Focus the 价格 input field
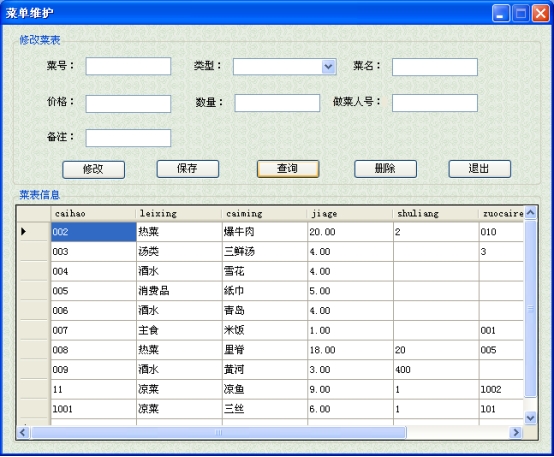The width and height of the screenshot is (554, 457). (x=128, y=104)
